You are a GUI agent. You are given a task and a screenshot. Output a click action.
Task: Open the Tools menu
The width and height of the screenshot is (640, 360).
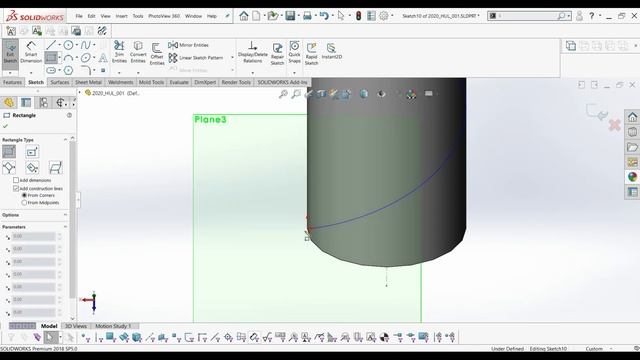point(138,16)
